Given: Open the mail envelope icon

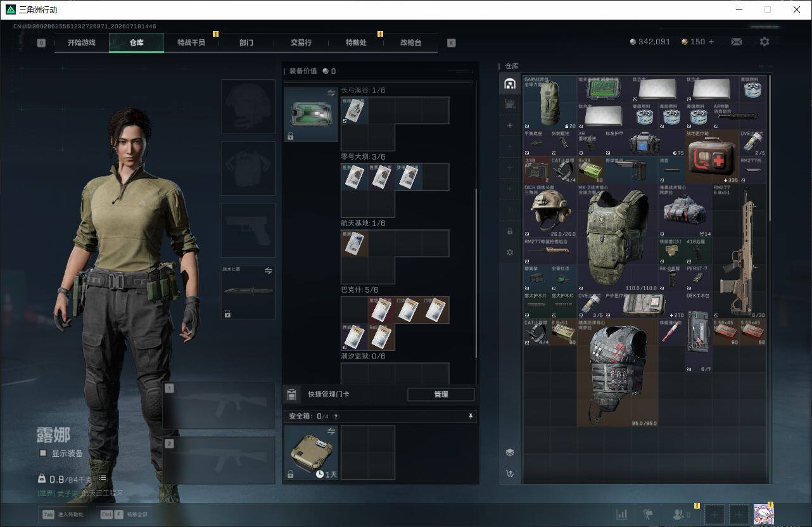Looking at the screenshot, I should point(737,42).
